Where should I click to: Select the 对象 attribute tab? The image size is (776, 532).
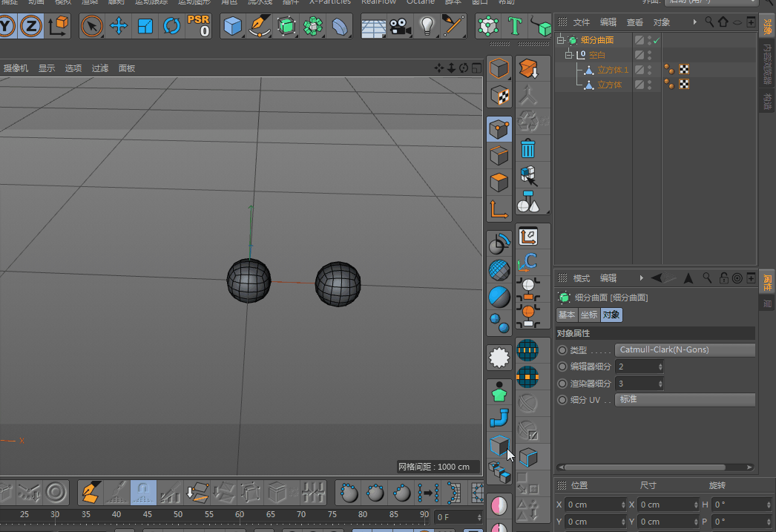(x=611, y=315)
